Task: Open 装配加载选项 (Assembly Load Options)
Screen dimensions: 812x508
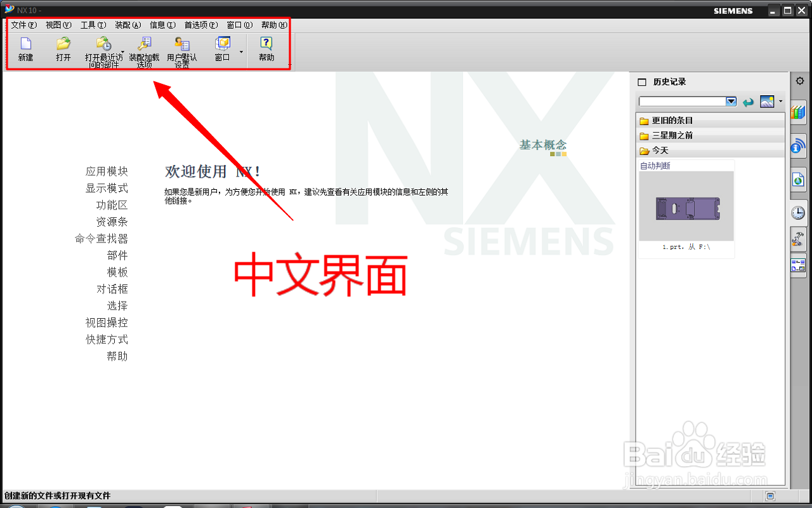Action: click(145, 44)
